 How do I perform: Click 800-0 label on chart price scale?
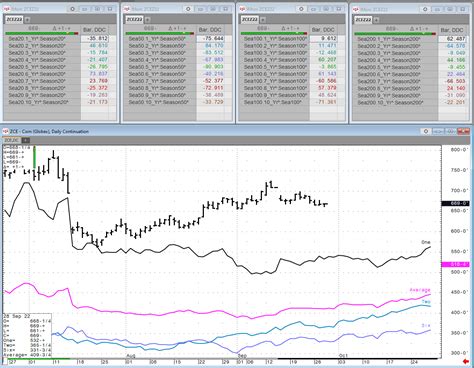point(459,150)
